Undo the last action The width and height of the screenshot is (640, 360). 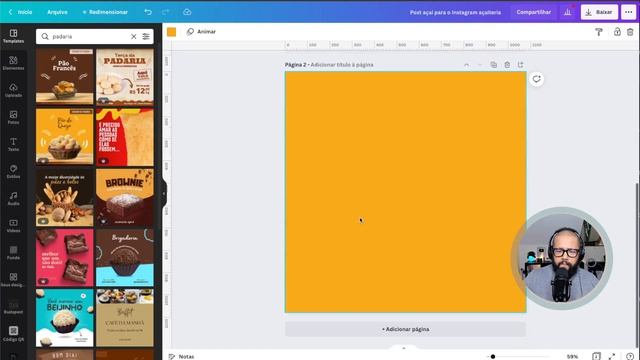click(x=148, y=12)
